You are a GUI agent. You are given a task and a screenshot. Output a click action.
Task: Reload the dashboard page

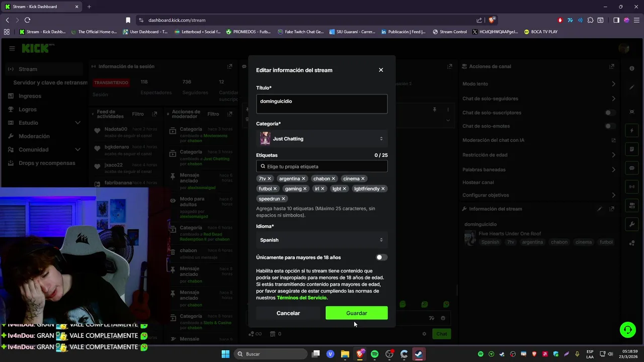click(27, 20)
